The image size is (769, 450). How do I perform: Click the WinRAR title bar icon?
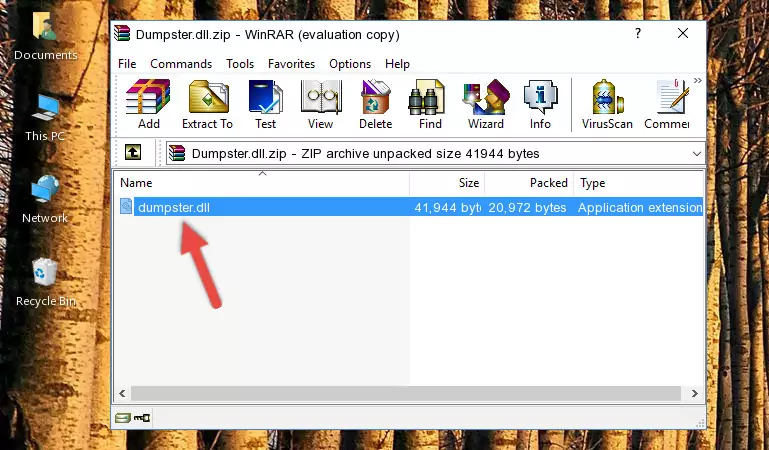click(x=122, y=33)
